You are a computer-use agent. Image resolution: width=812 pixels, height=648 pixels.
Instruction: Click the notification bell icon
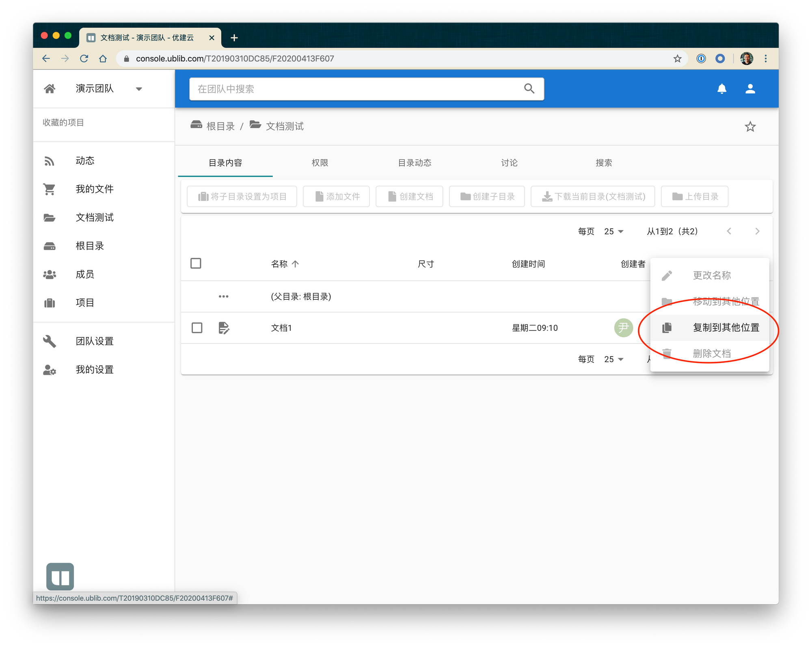click(721, 89)
